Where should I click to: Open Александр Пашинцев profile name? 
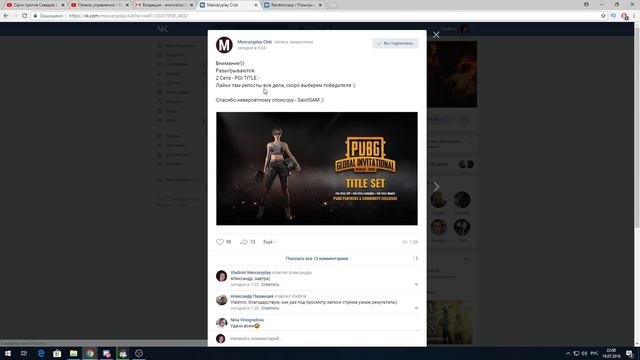pos(252,296)
